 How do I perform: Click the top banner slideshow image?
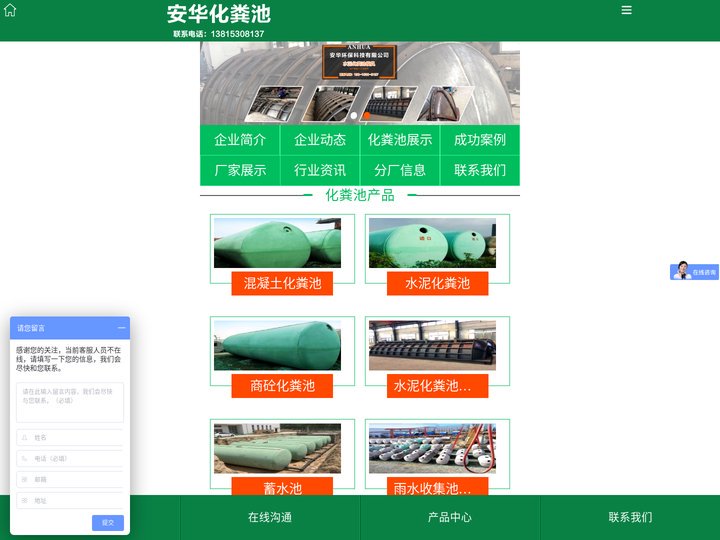click(x=360, y=83)
